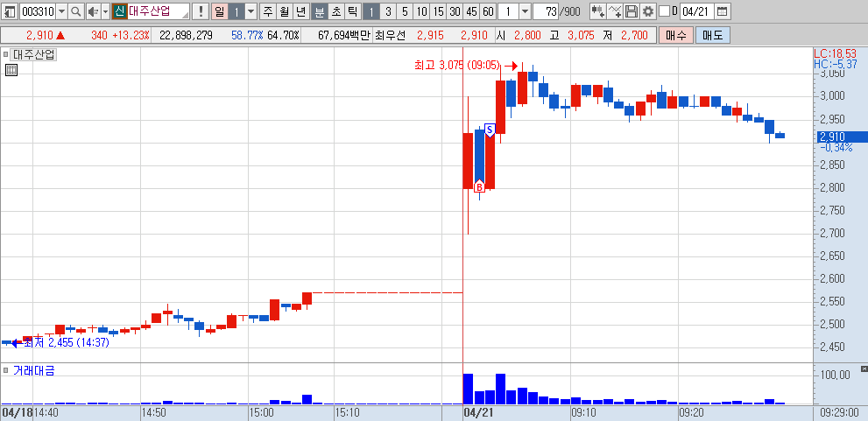Click the B buy marker on the chart
This screenshot has width=868, height=421.
479,186
